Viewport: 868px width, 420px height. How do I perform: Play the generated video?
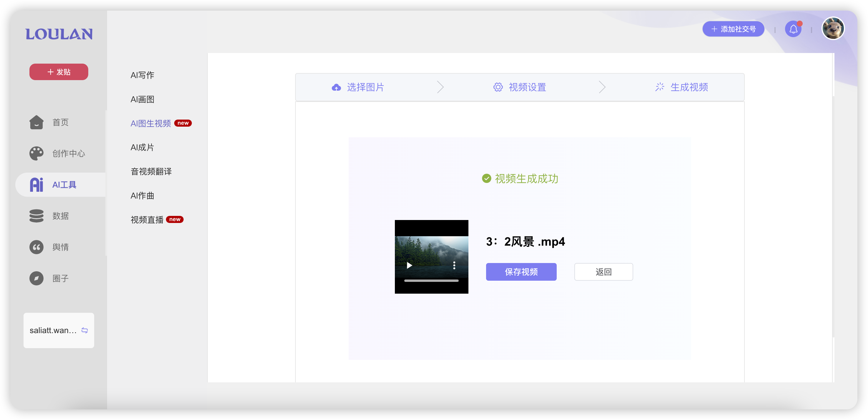pos(409,265)
